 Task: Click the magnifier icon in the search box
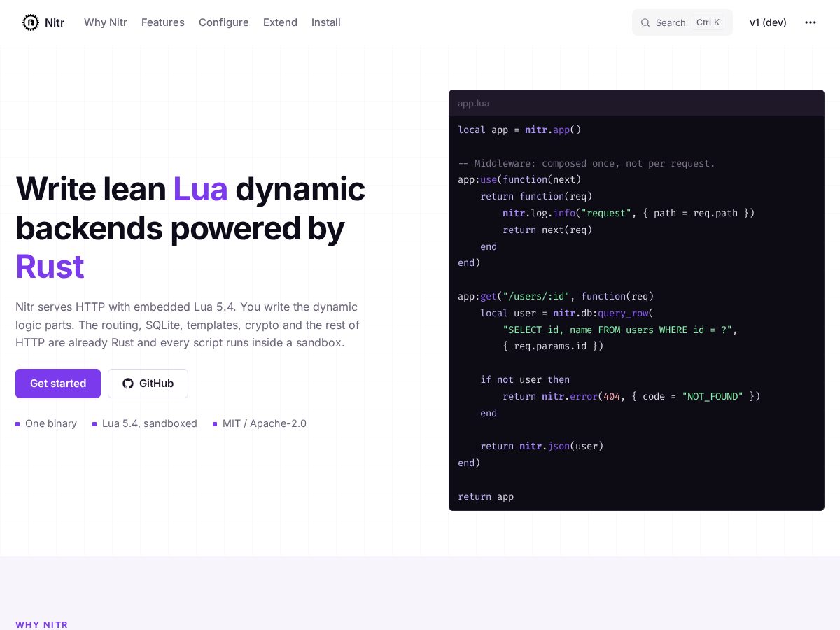click(645, 22)
